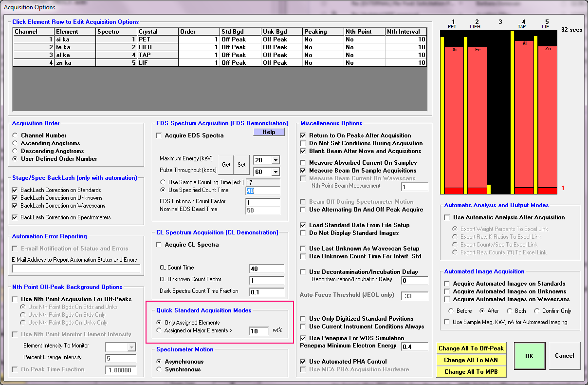
Task: Toggle Blank Beam After Move and Acquisitions
Action: pyautogui.click(x=303, y=151)
